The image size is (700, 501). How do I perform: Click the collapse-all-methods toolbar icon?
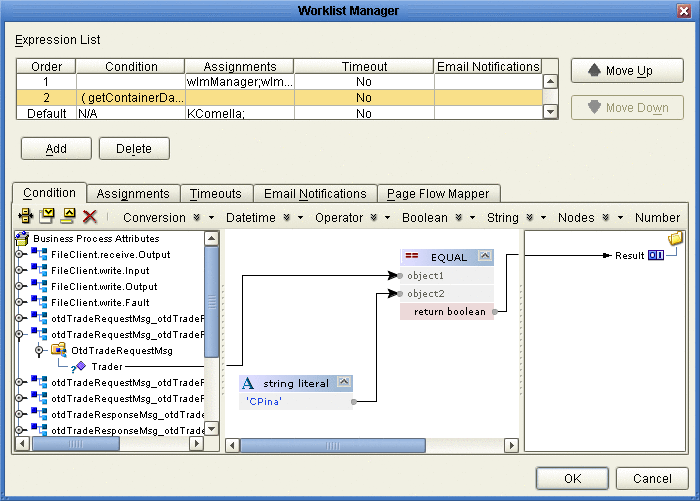[x=68, y=216]
